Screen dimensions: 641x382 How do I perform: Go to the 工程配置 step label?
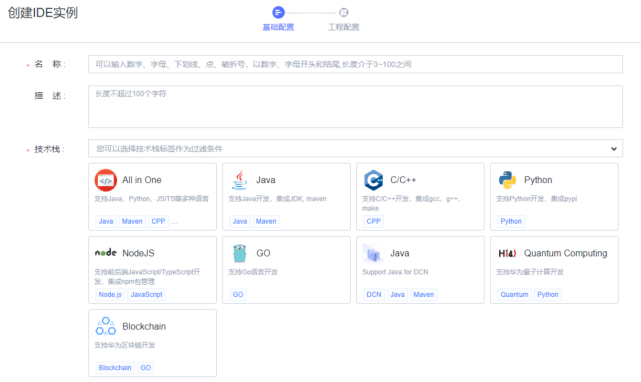point(344,27)
